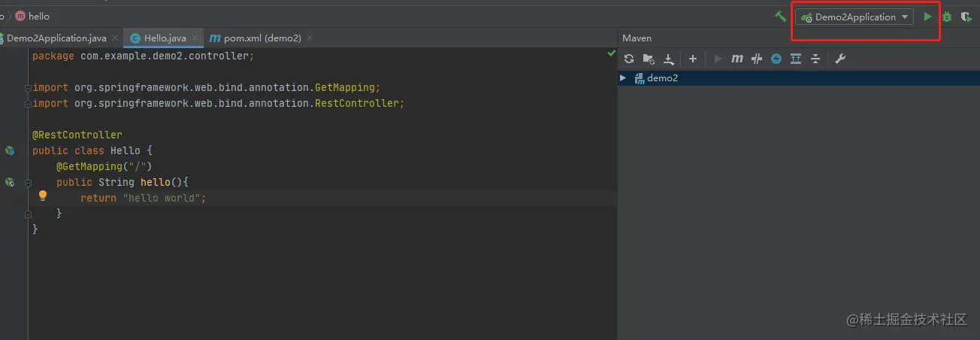
Task: Open Maven settings wrench icon
Action: tap(841, 59)
